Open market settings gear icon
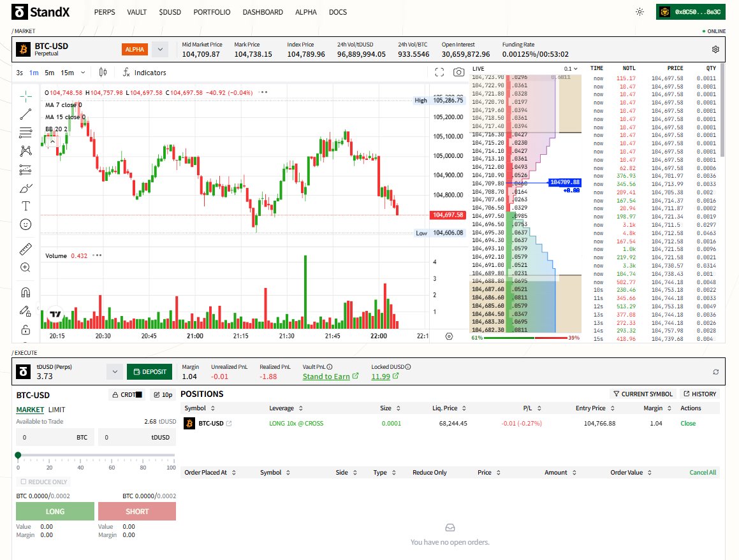 (715, 50)
